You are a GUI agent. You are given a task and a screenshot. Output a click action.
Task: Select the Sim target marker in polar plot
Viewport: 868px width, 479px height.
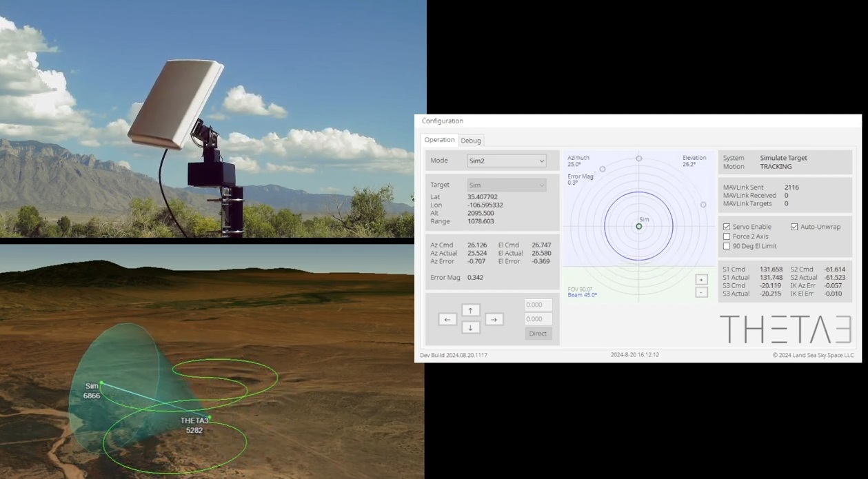639,226
